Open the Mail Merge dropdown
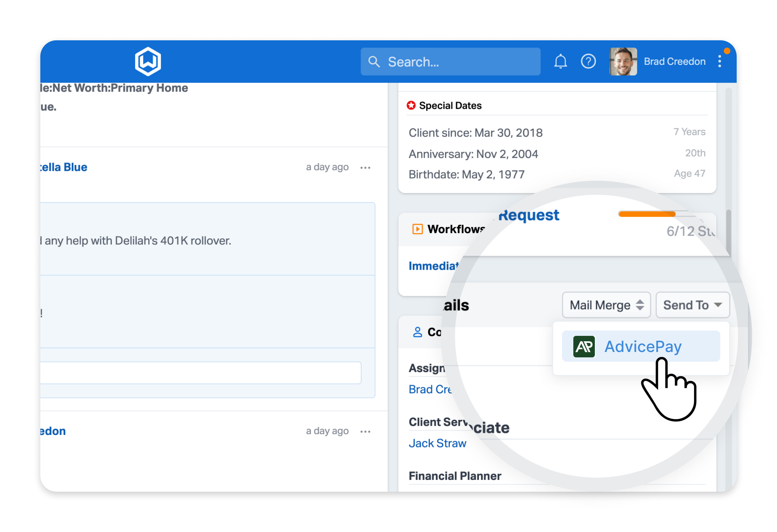This screenshot has width=777, height=532. (606, 305)
